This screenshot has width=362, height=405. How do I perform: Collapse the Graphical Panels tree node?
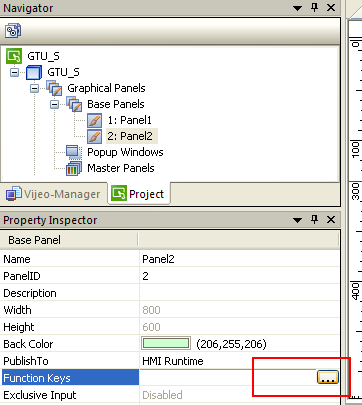[35, 88]
